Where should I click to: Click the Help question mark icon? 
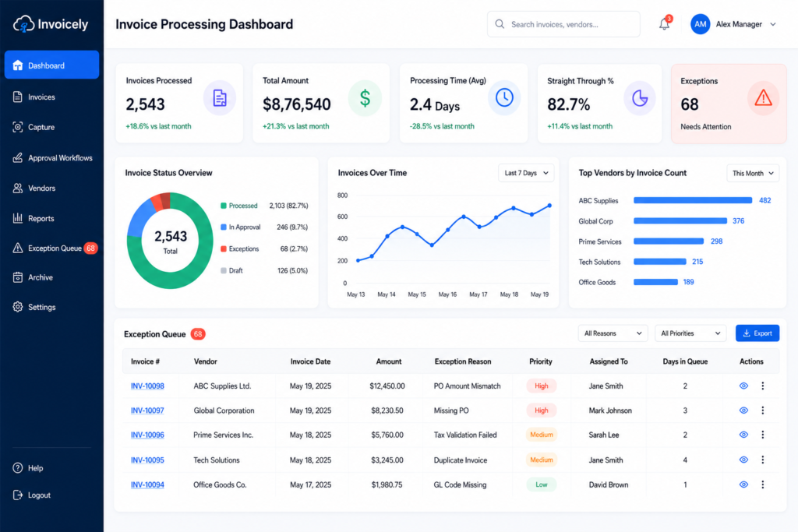[x=18, y=468]
